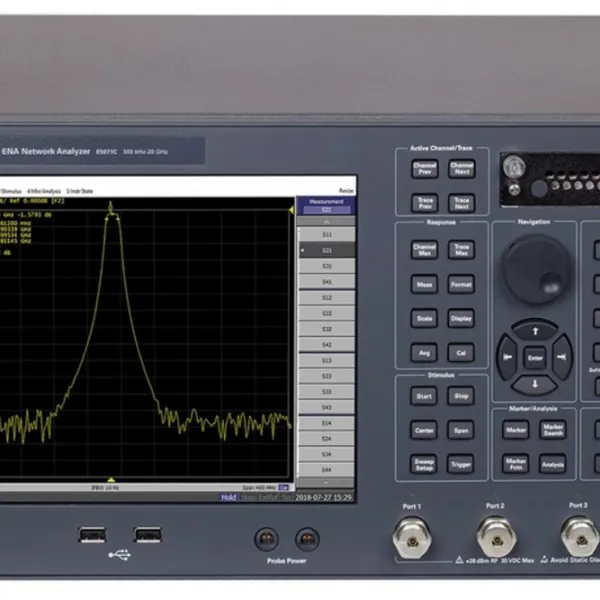Open the Measurement S21 softkey header
600x600 pixels.
(326, 206)
